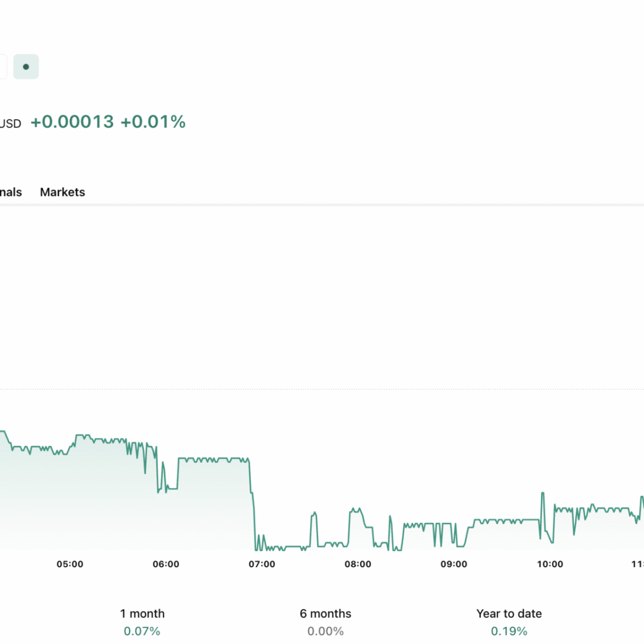Click the +0.01% percent change value

(153, 122)
